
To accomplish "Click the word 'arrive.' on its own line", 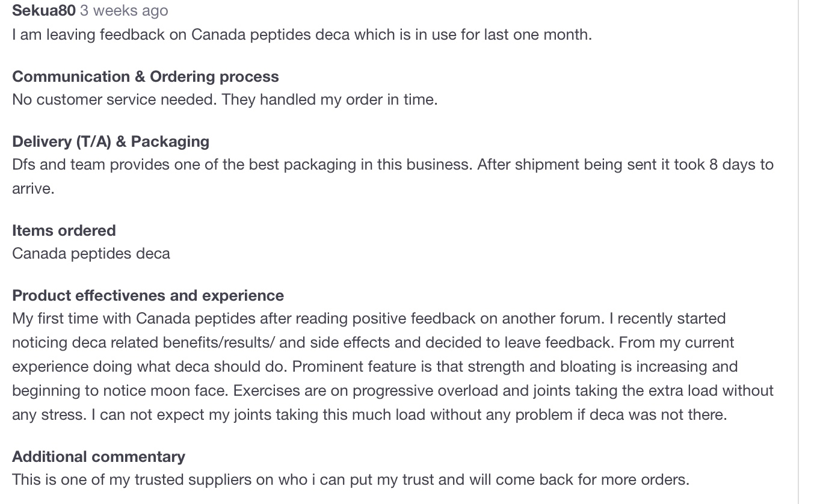I will (x=33, y=189).
